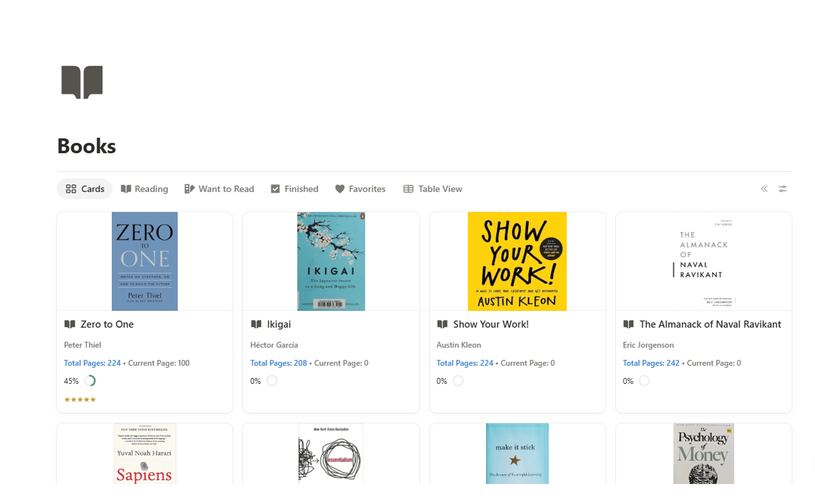Viewport: 815px width, 504px height.
Task: Click the book icon beside Ikigai
Action: pos(256,324)
